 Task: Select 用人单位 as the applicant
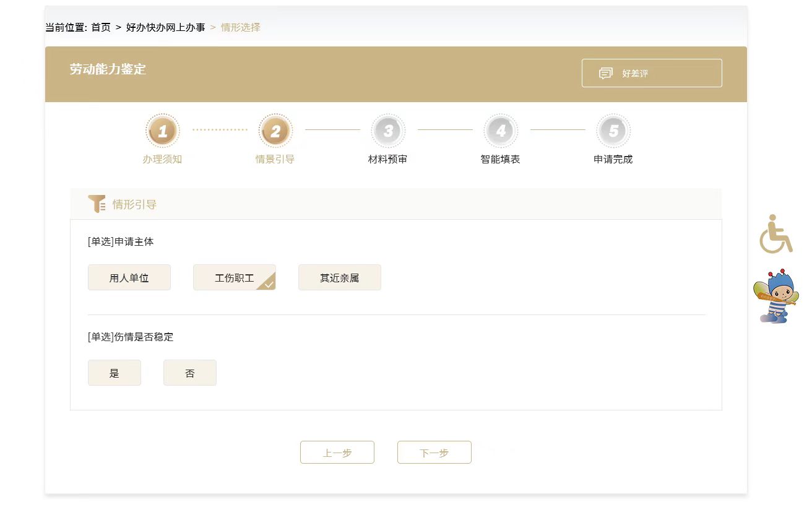point(129,278)
